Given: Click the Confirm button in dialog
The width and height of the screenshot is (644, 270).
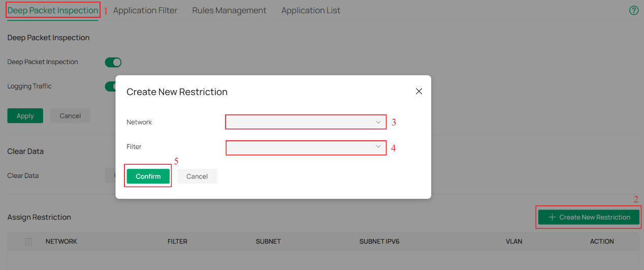Looking at the screenshot, I should [x=148, y=176].
